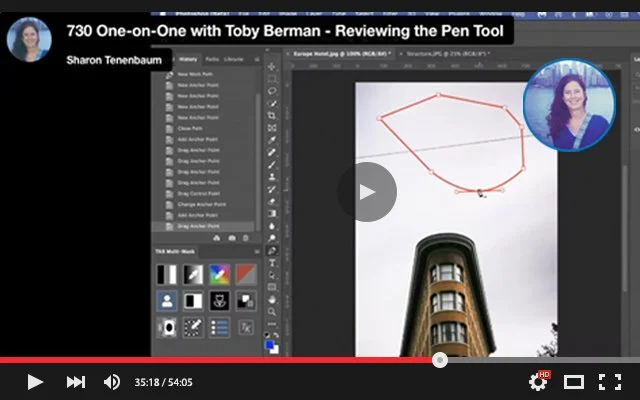Select the Rectangular Marquee tool

coord(272,79)
